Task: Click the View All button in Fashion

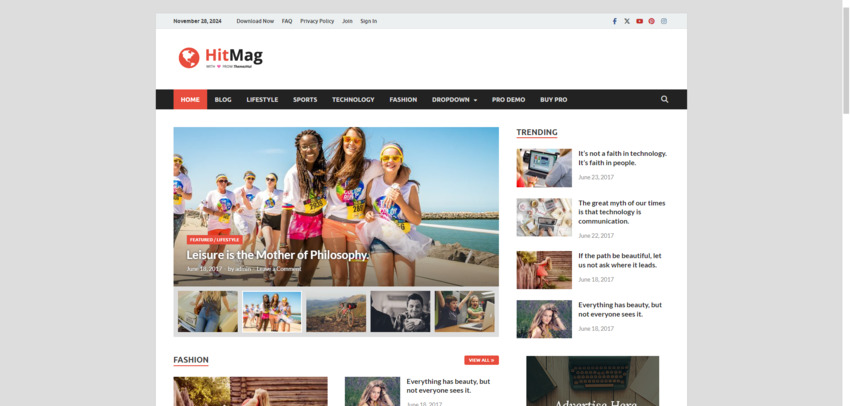Action: (481, 360)
